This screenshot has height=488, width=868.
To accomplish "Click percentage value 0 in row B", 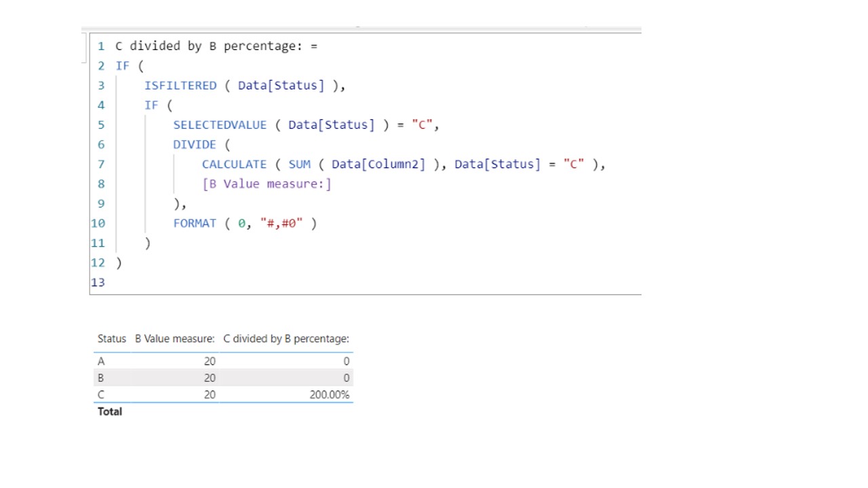I will click(x=347, y=378).
